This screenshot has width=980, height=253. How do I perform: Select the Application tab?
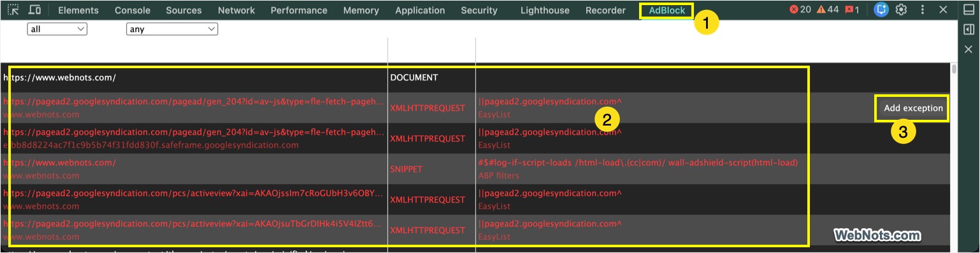[420, 10]
